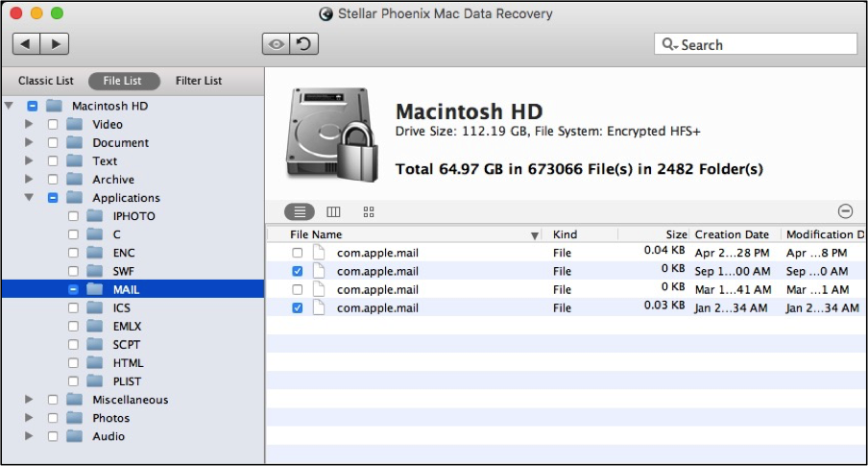
Task: Click the forward navigation arrow
Action: [x=55, y=44]
